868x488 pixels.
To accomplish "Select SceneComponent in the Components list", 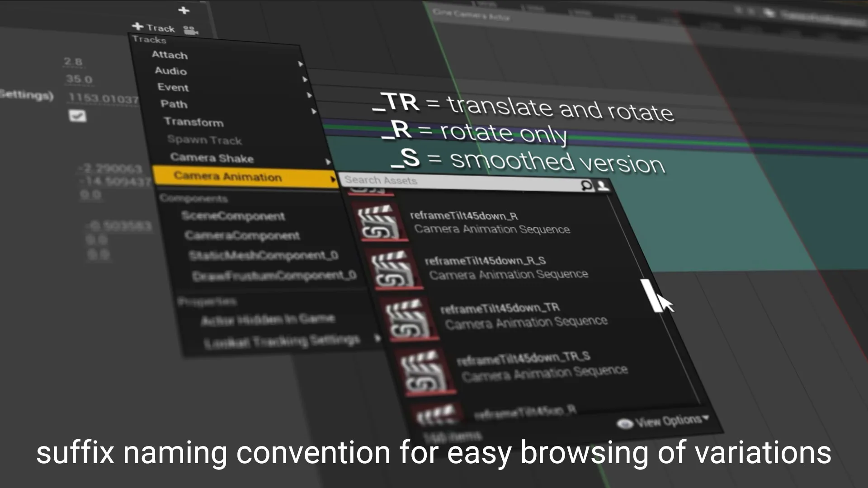I will pos(233,216).
